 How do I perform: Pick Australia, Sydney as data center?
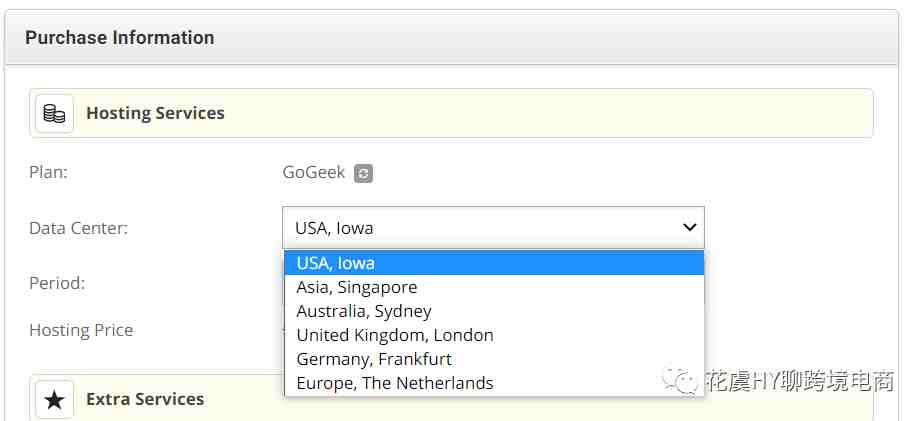pyautogui.click(x=494, y=311)
